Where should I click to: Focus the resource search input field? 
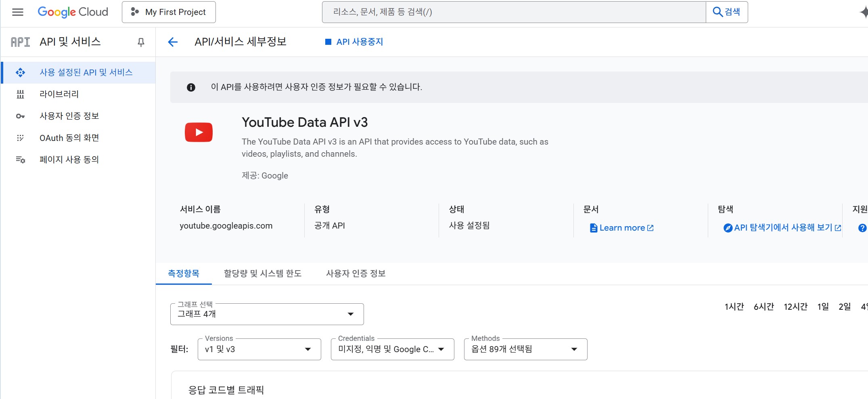pos(514,12)
